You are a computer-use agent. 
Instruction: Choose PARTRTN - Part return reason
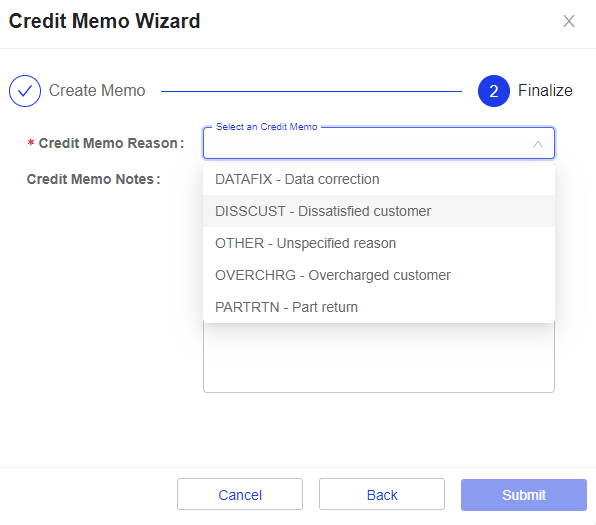[379, 307]
